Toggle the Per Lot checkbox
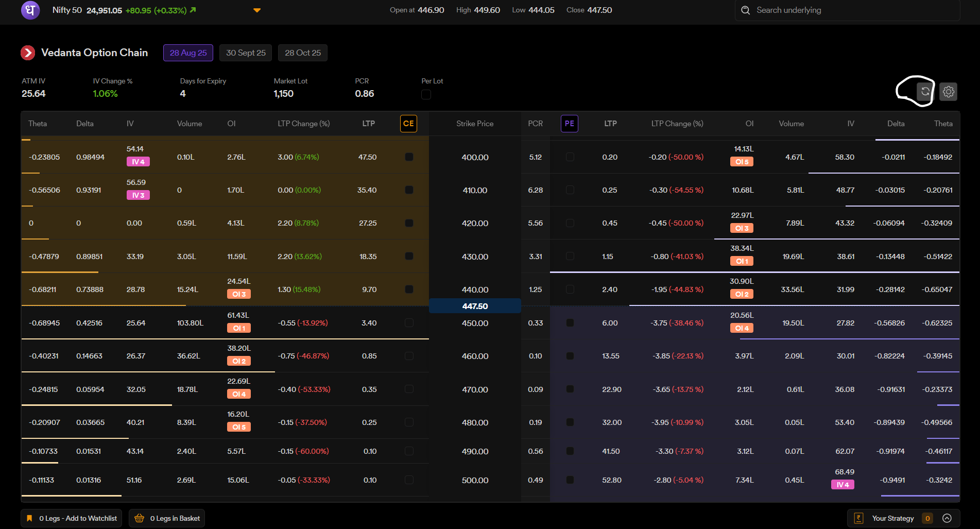The width and height of the screenshot is (980, 529). [x=426, y=94]
